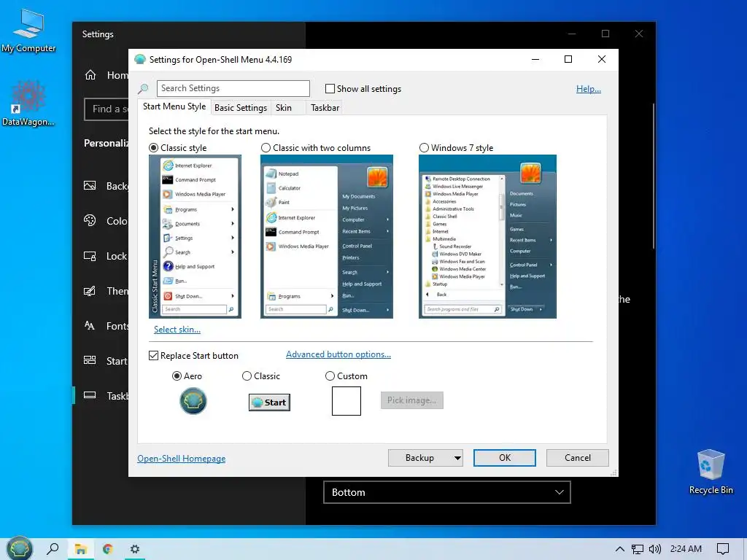Image resolution: width=747 pixels, height=560 pixels.
Task: Click the taskbar clock showing 2:24 AM
Action: pos(686,549)
